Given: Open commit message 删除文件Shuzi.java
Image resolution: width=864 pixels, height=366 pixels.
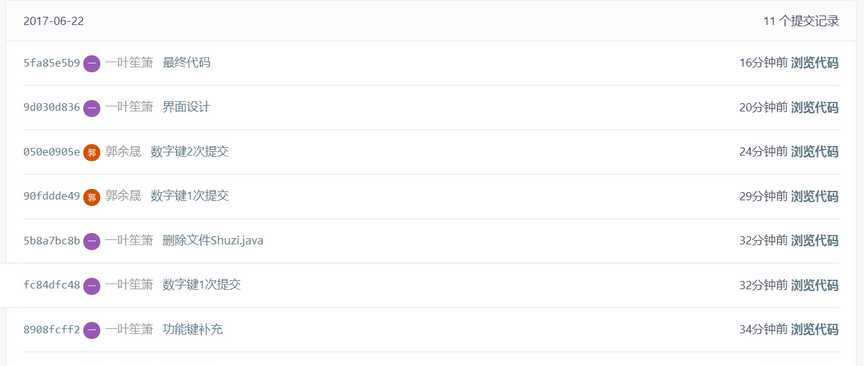Looking at the screenshot, I should pyautogui.click(x=213, y=240).
